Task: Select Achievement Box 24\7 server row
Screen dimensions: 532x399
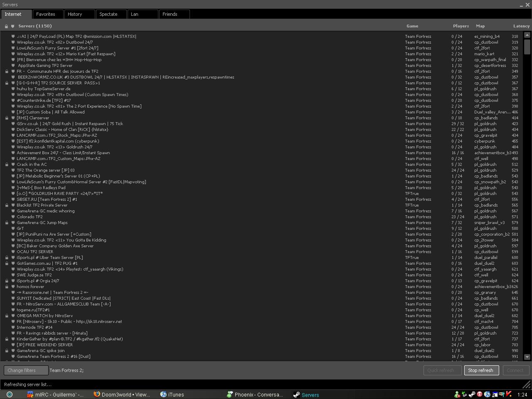Action: pyautogui.click(x=262, y=153)
